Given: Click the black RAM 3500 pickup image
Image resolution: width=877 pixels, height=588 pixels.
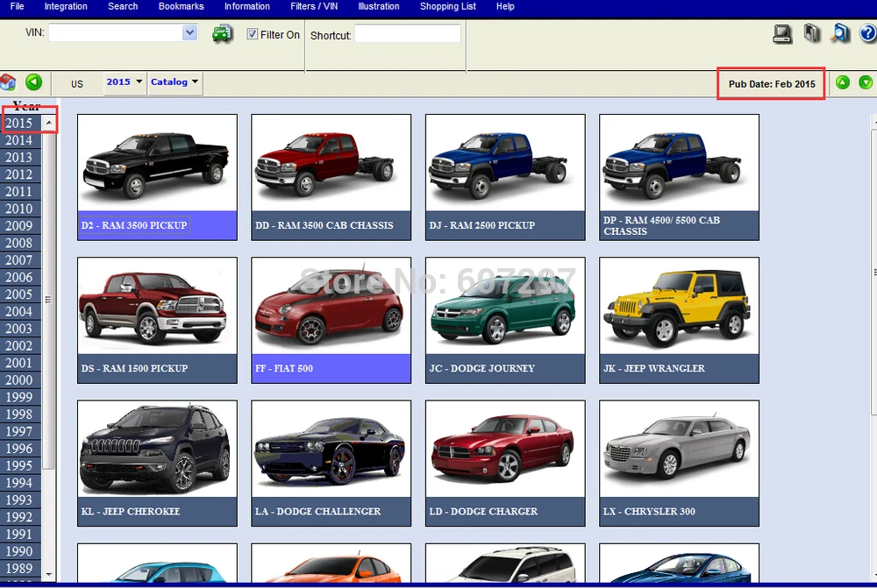Looking at the screenshot, I should [157, 163].
